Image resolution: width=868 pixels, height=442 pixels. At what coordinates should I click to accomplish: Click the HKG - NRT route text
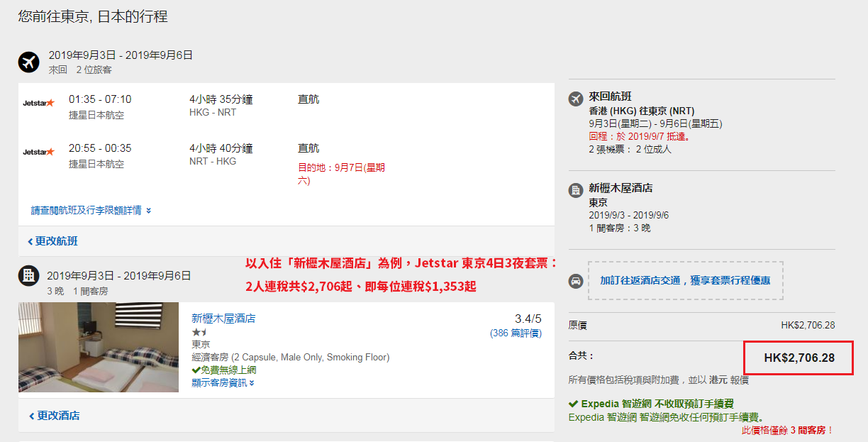[x=213, y=113]
